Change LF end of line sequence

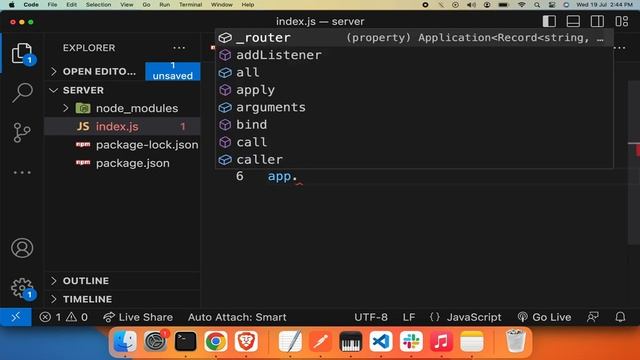[x=409, y=317]
